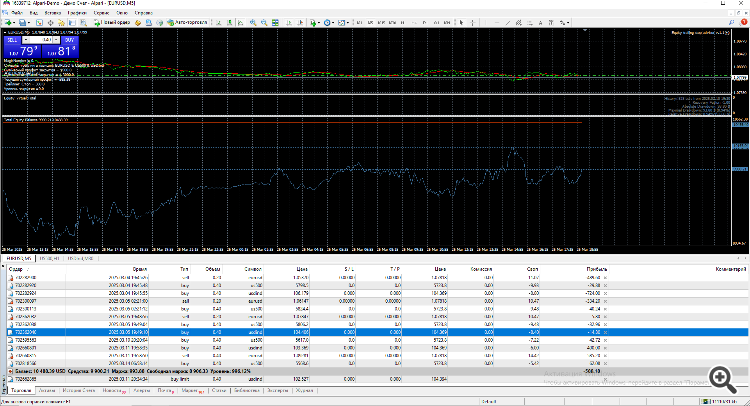The image size is (750, 406).
Task: Open the Сервис menu
Action: [101, 12]
